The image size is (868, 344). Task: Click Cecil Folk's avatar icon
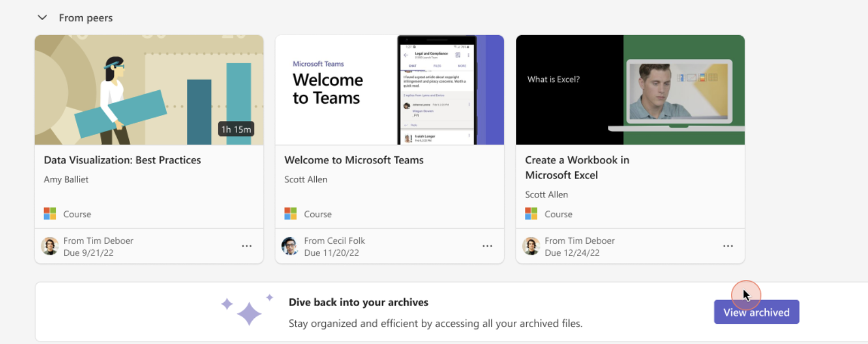(x=290, y=246)
